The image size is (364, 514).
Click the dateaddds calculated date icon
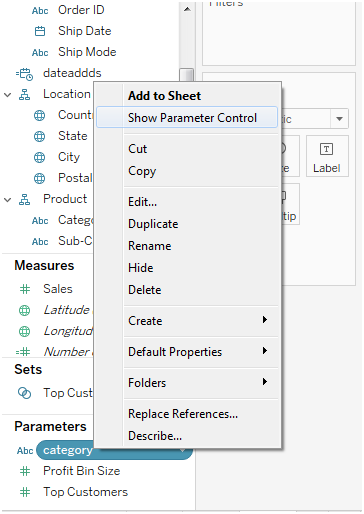point(25,74)
